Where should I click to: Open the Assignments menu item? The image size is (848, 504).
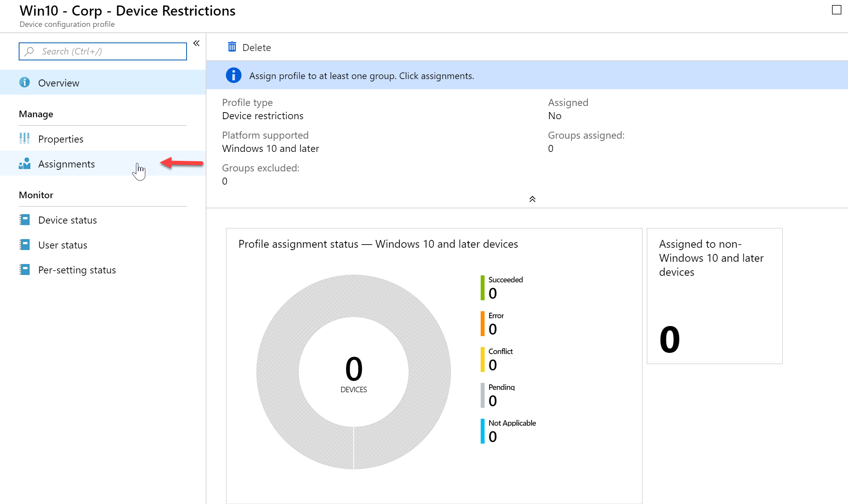tap(103, 164)
